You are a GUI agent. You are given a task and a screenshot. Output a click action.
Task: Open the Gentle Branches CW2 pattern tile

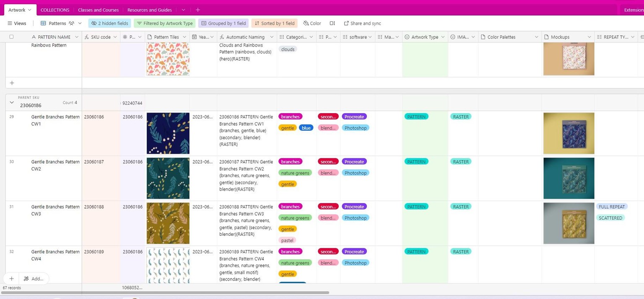click(x=168, y=178)
